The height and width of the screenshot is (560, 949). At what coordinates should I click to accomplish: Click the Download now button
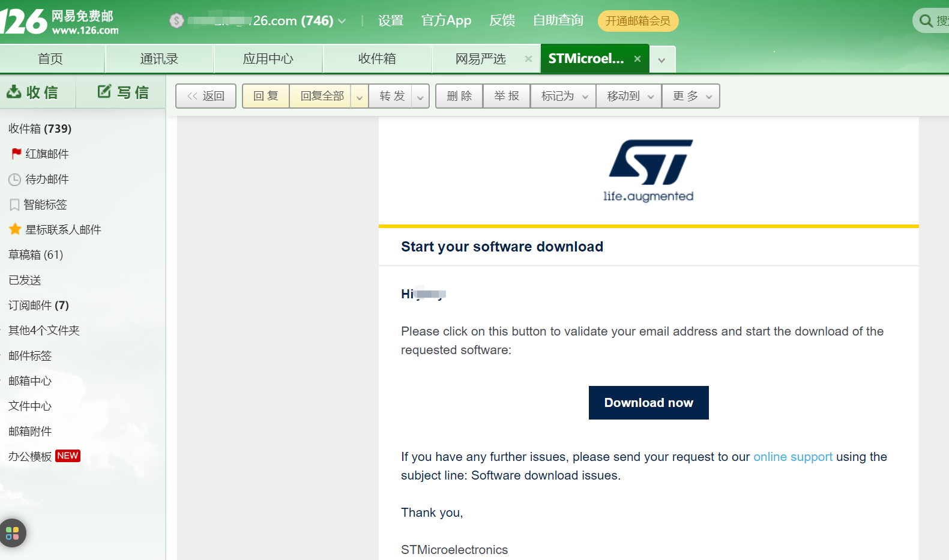point(648,403)
